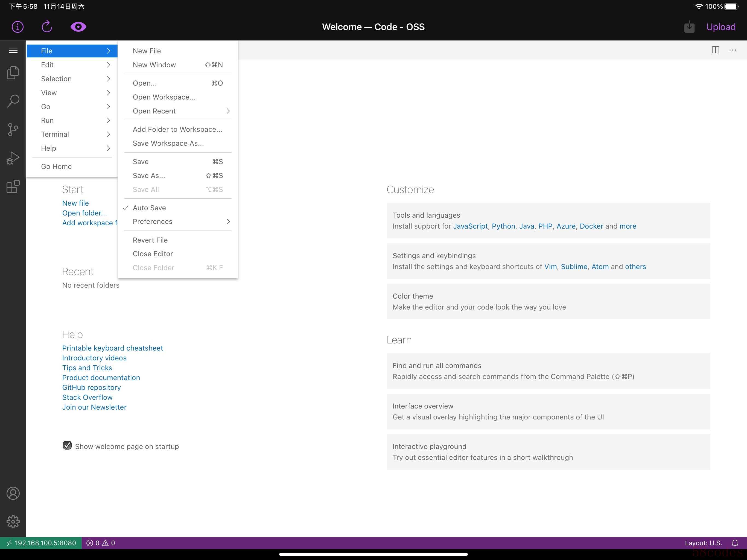Viewport: 747px width, 560px height.
Task: Choose Go Home menu entry
Action: point(72,167)
